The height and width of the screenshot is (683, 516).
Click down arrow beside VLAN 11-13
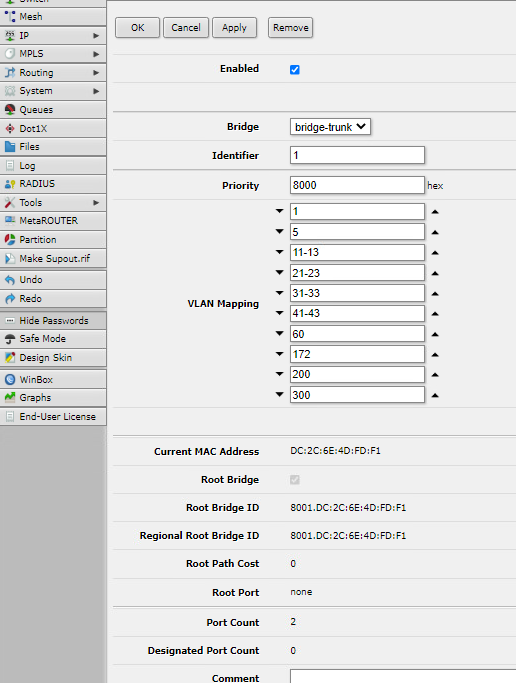pos(280,252)
